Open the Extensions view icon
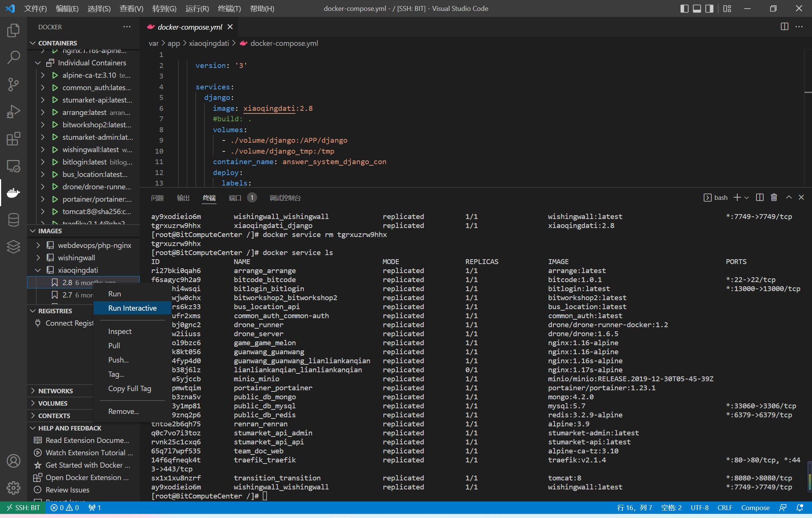This screenshot has height=518, width=812. (14, 139)
